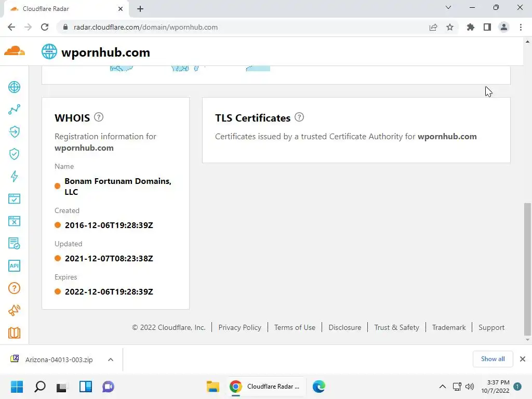Open the clock and date 3:37 PM
532x399 pixels.
(x=495, y=387)
